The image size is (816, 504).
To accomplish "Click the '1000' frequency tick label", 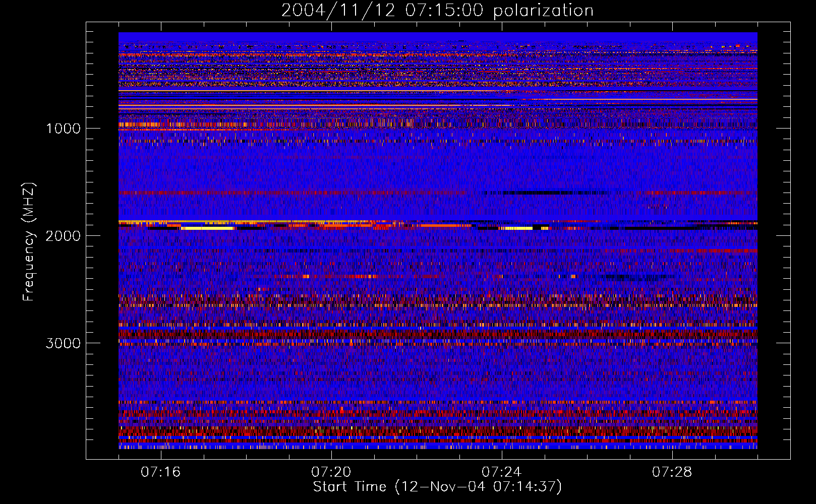I will coord(63,129).
